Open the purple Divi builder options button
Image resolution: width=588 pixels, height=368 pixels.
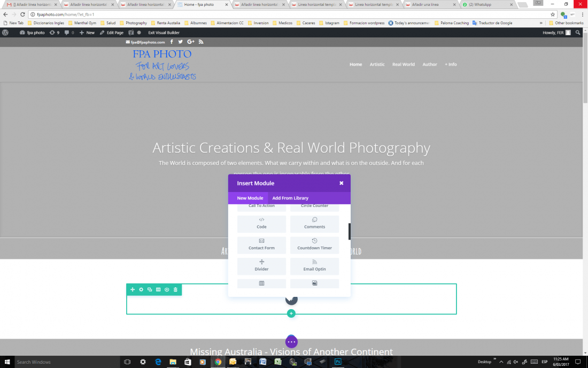(x=291, y=342)
